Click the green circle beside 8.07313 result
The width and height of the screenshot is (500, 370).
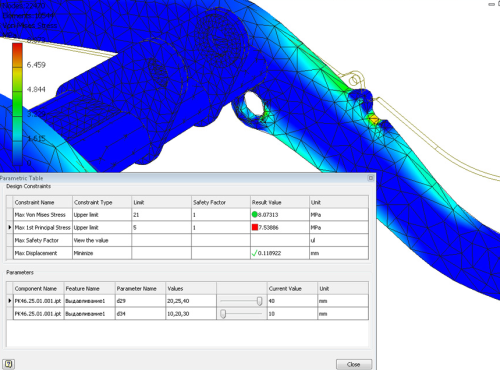pos(255,215)
